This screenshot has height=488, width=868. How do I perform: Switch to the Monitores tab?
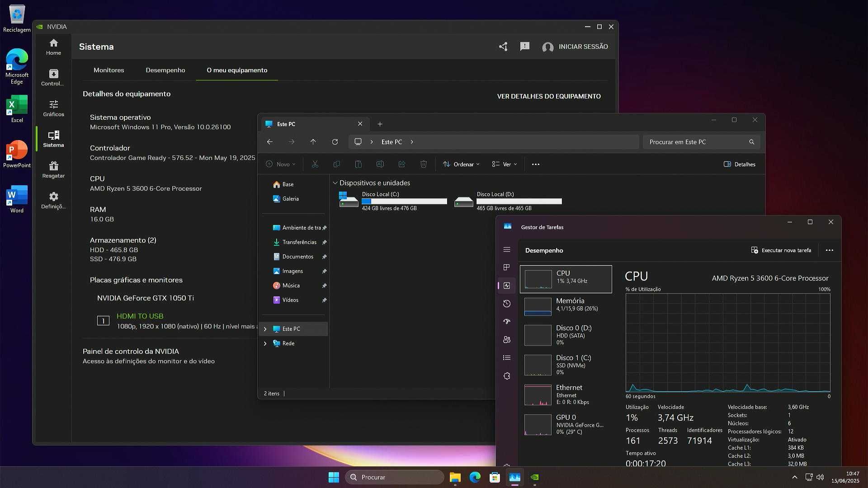pyautogui.click(x=108, y=70)
